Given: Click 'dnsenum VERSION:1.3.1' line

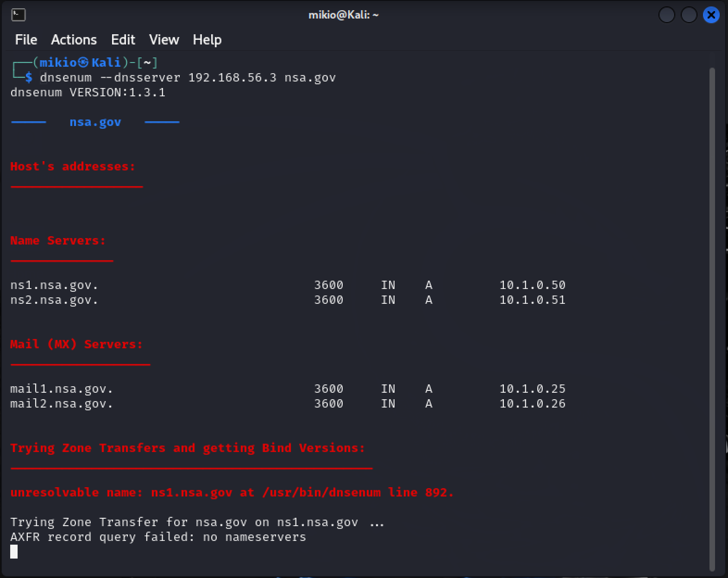Looking at the screenshot, I should coord(88,92).
